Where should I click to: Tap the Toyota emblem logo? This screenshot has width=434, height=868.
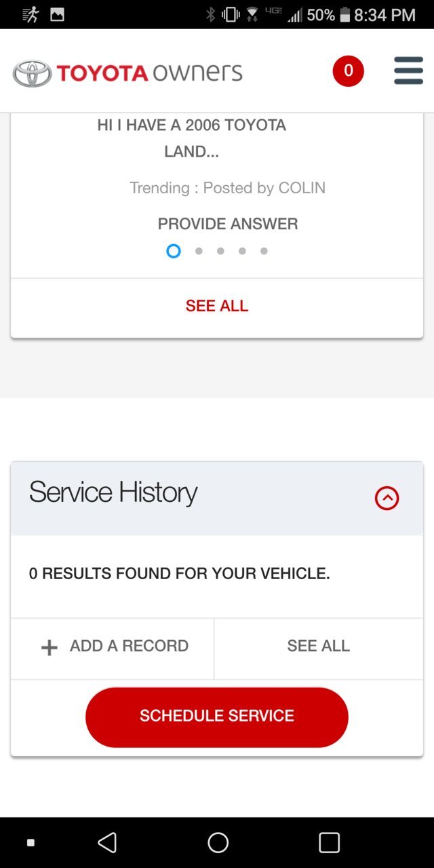pyautogui.click(x=32, y=73)
